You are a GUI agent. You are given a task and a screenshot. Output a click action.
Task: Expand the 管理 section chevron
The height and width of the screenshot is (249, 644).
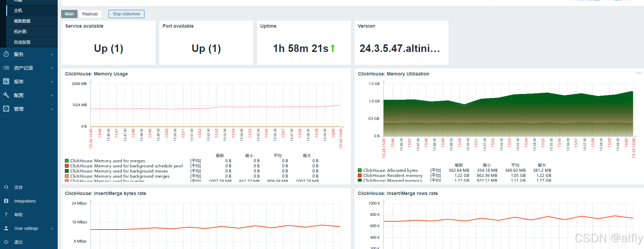(x=52, y=109)
